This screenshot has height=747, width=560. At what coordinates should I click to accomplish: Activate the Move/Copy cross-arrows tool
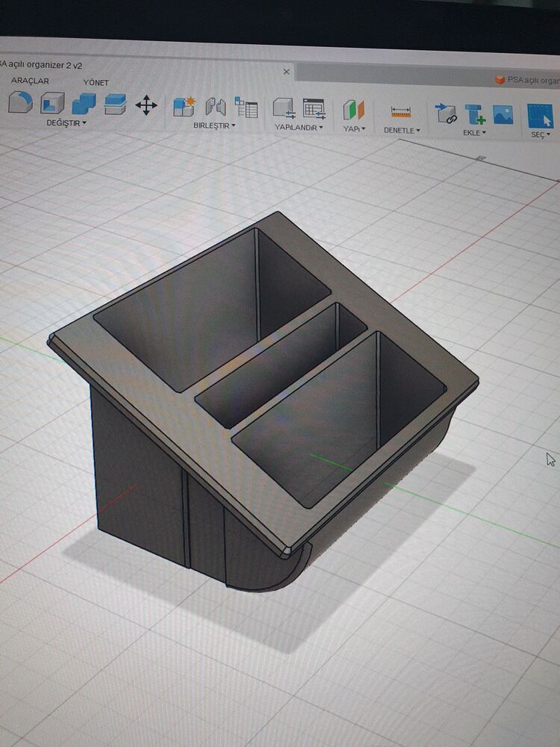point(146,105)
